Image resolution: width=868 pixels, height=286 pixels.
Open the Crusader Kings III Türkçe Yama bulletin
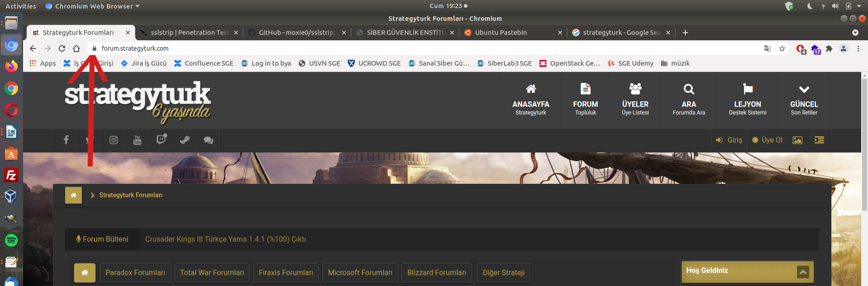tap(226, 239)
